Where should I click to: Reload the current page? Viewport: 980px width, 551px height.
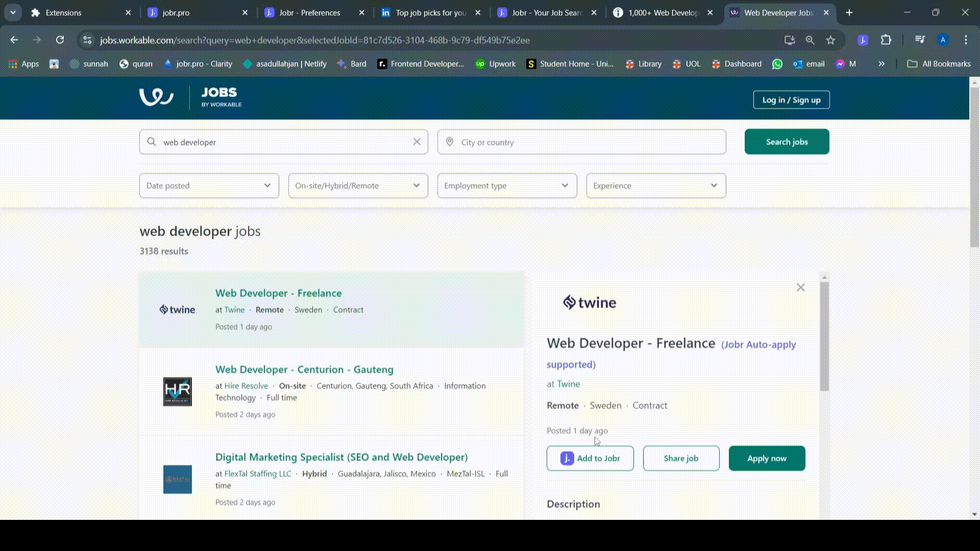[x=60, y=40]
